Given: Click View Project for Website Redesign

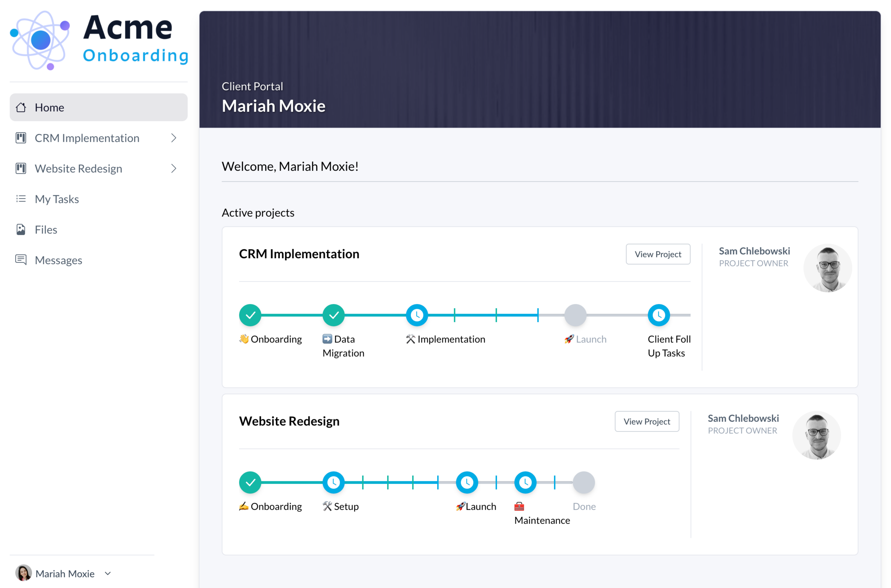Looking at the screenshot, I should coord(646,422).
